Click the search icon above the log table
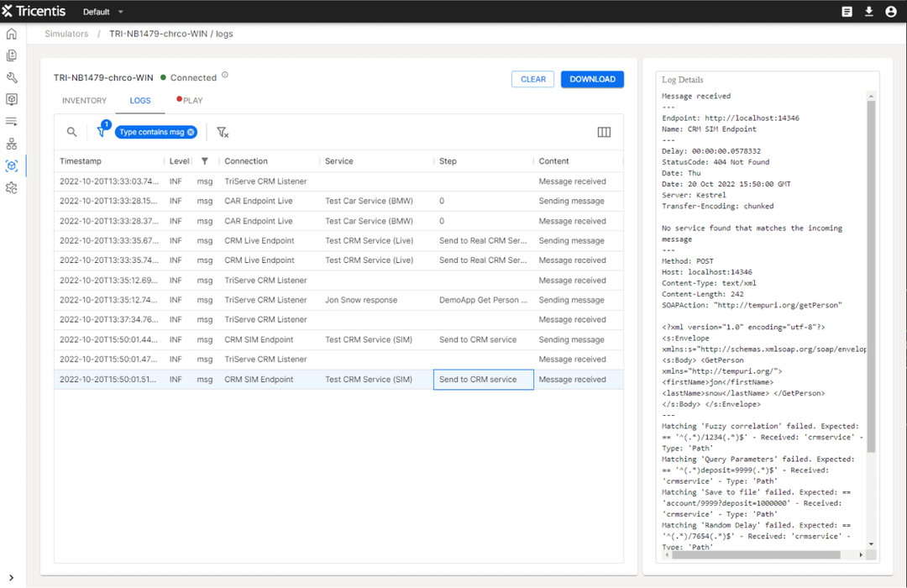Screen dimensions: 907x588 click(x=71, y=132)
